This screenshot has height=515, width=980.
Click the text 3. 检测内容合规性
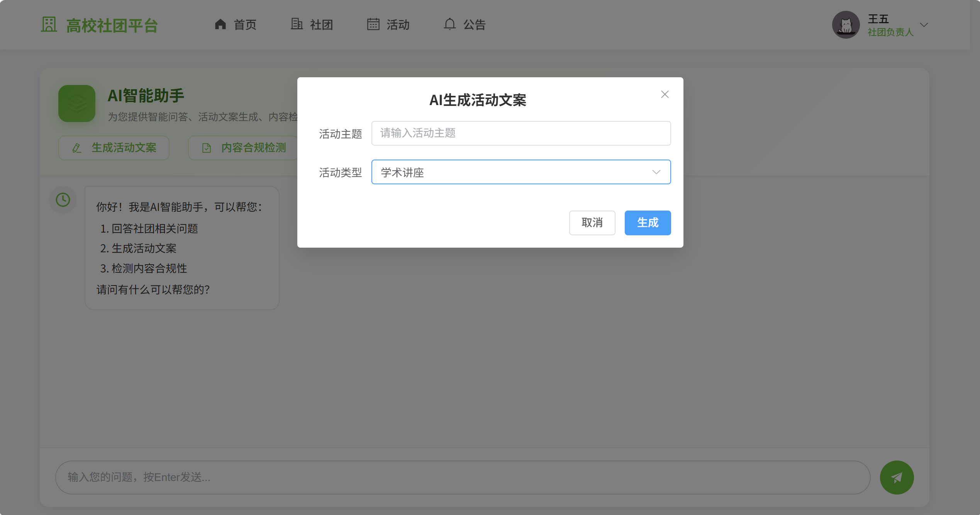click(144, 269)
